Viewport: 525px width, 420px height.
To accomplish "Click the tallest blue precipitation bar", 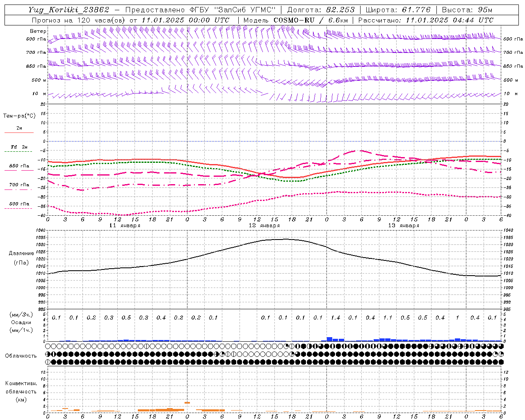I will tap(329, 339).
